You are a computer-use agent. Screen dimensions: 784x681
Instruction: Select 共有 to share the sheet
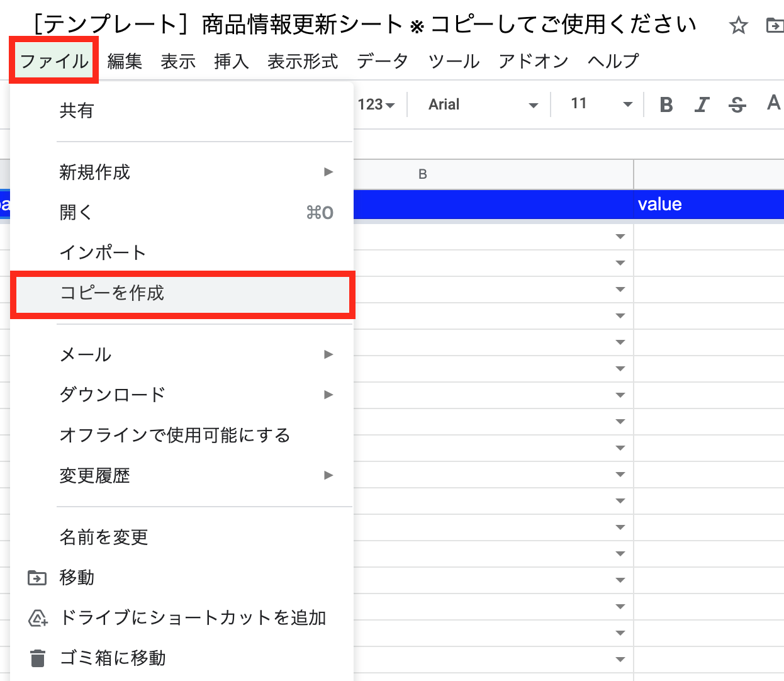(76, 111)
